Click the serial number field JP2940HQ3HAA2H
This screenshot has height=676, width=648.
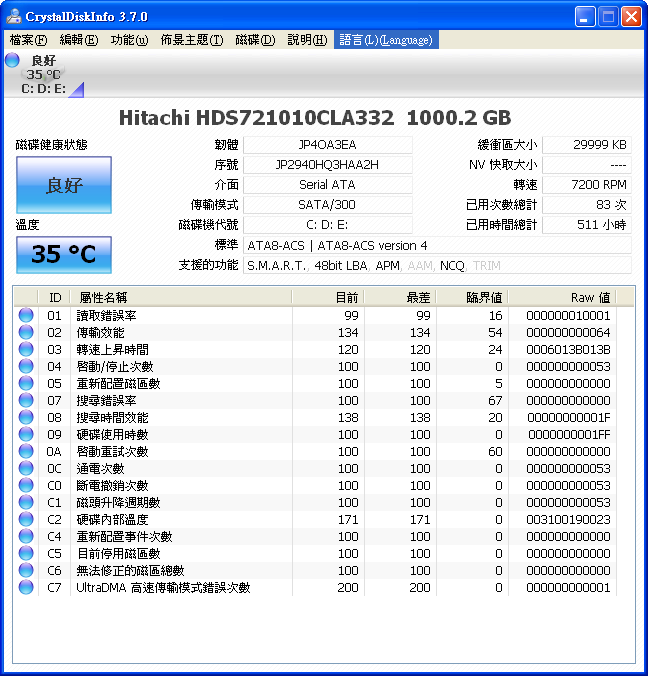click(x=328, y=165)
